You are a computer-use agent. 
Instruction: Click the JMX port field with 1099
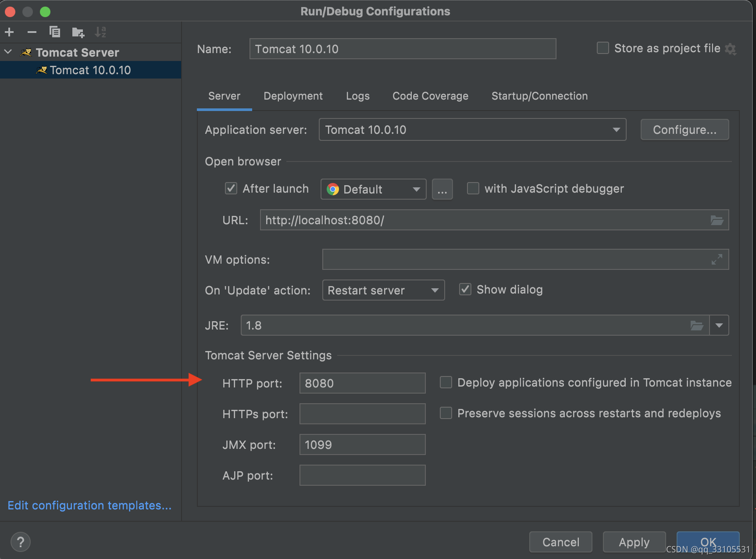(x=362, y=444)
